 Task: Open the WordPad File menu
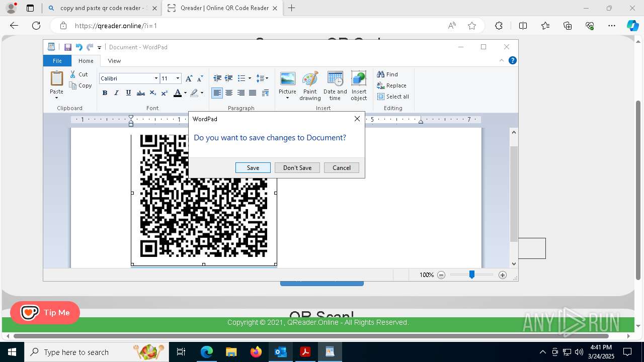tap(57, 61)
